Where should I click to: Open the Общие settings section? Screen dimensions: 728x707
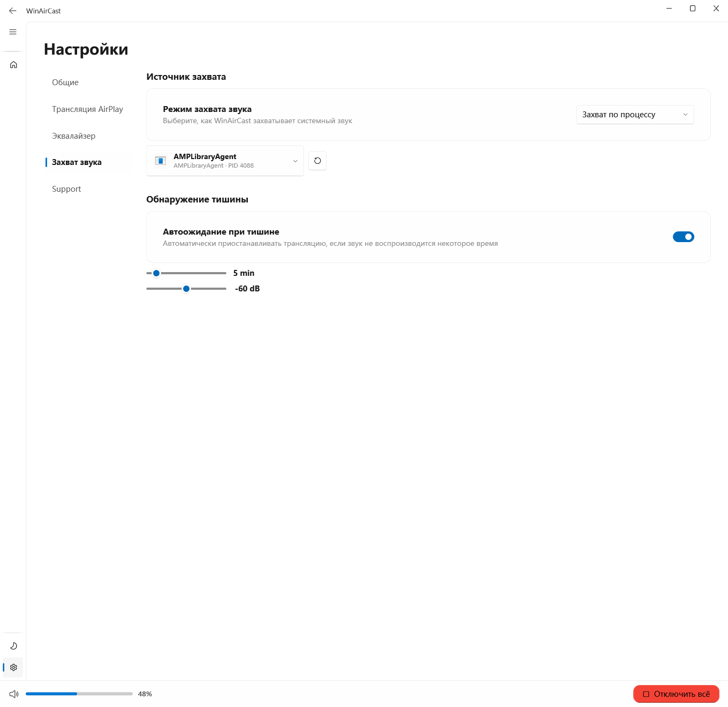(65, 82)
